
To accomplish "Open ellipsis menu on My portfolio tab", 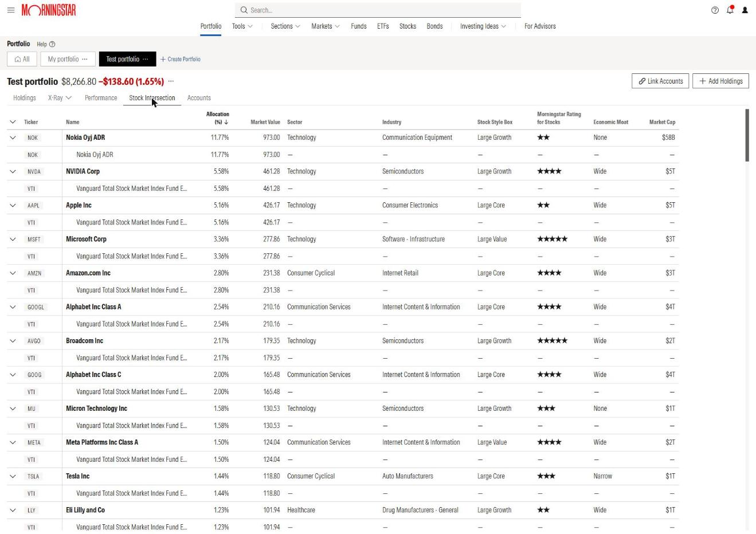I will (85, 59).
